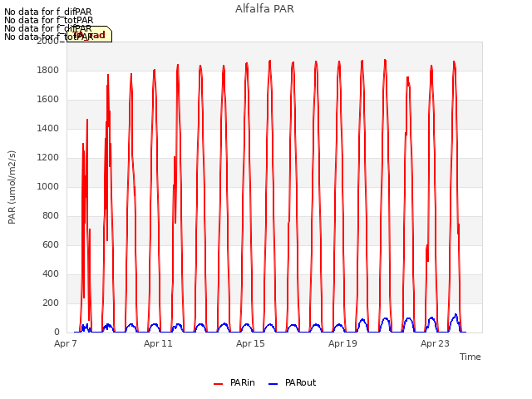Click the blue PARout legend swatch

pyautogui.click(x=273, y=384)
